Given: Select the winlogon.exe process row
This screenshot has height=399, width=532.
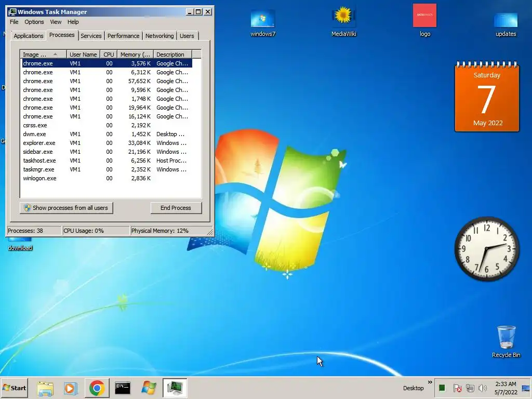Looking at the screenshot, I should click(x=107, y=178).
